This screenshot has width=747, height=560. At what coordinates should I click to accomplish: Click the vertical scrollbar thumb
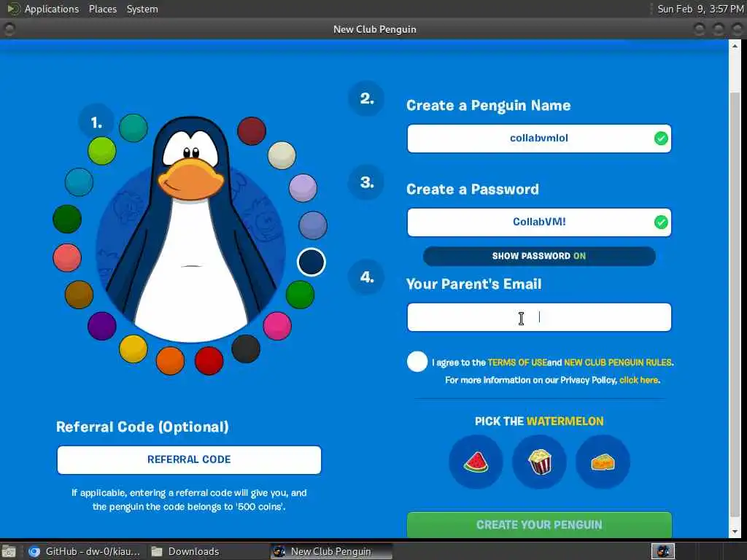tap(735, 305)
